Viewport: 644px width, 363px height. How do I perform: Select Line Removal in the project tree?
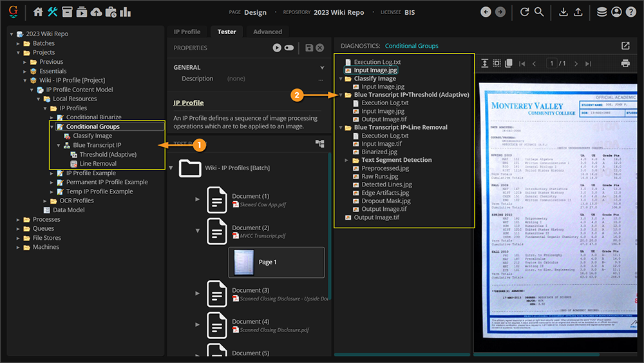pyautogui.click(x=98, y=164)
